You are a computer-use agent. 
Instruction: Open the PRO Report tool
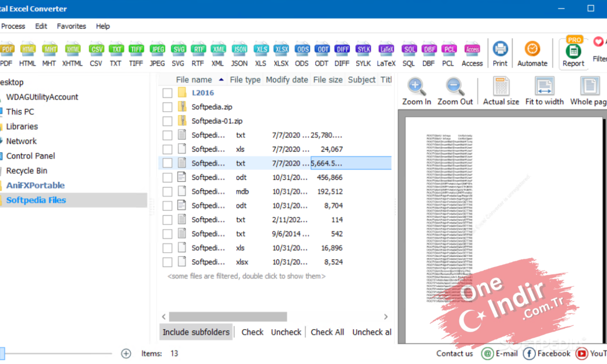pyautogui.click(x=574, y=53)
